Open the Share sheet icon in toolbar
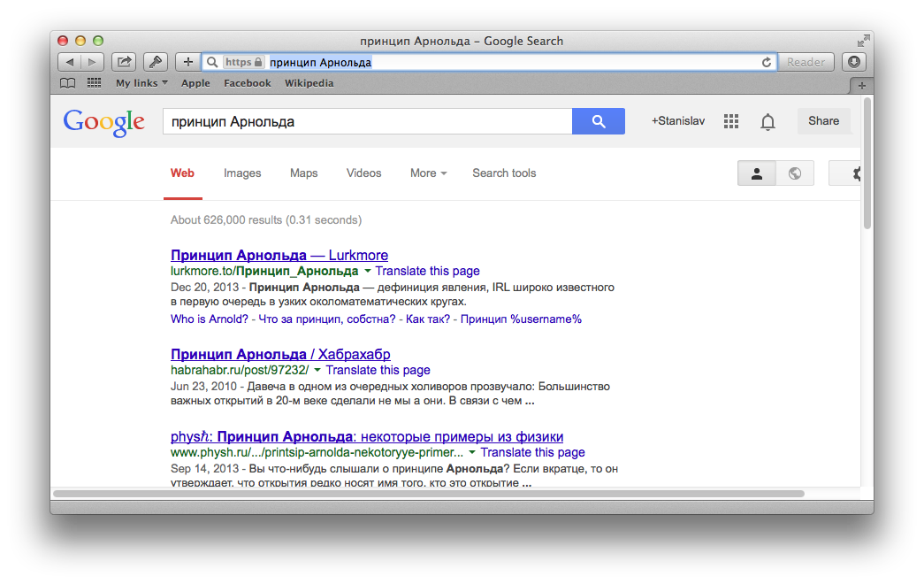 coord(124,62)
